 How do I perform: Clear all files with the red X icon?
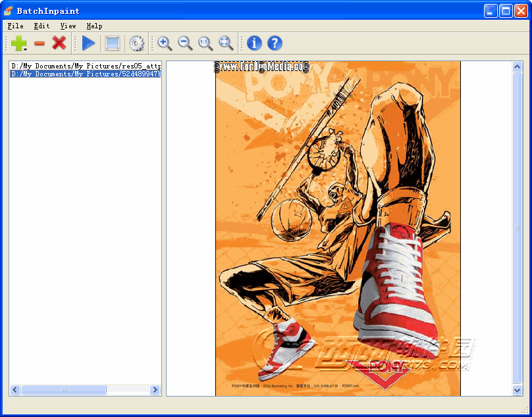[59, 43]
